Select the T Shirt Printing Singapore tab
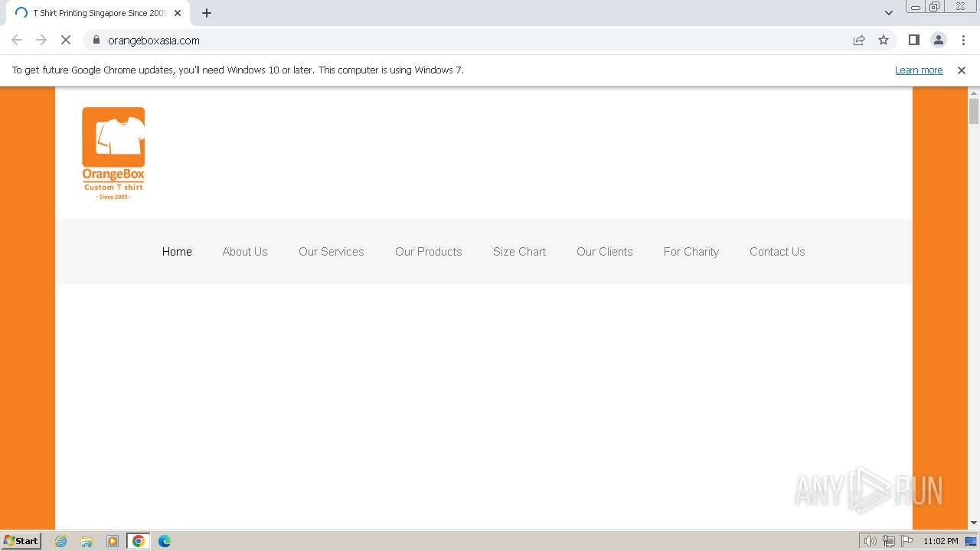Screen dimensions: 980x551 point(97,13)
